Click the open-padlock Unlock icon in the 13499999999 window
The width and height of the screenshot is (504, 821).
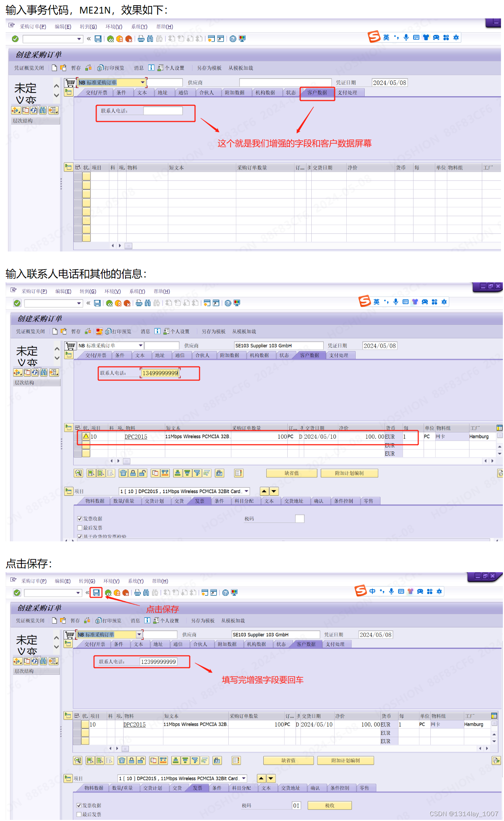point(142,473)
